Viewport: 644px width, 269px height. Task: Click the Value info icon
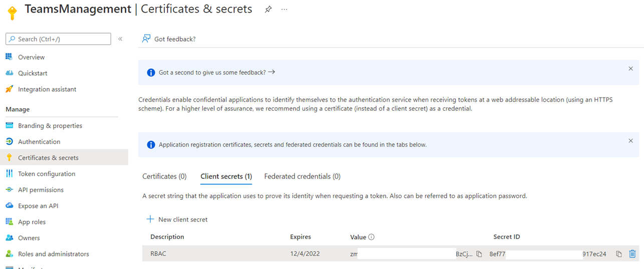(x=372, y=237)
